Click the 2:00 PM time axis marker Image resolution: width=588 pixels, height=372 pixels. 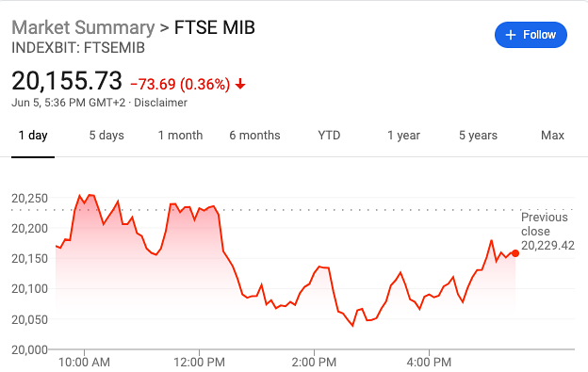314,363
